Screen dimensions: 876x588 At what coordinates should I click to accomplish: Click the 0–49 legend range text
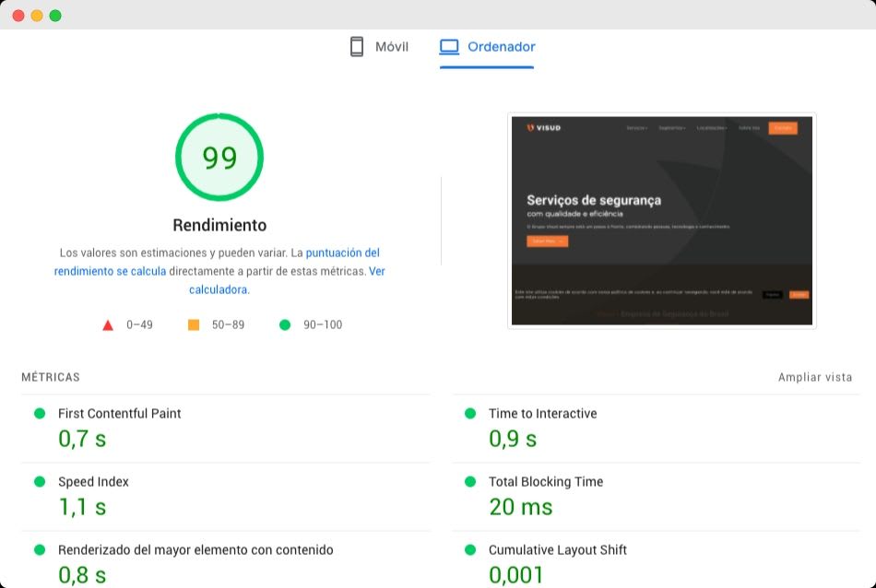point(139,325)
